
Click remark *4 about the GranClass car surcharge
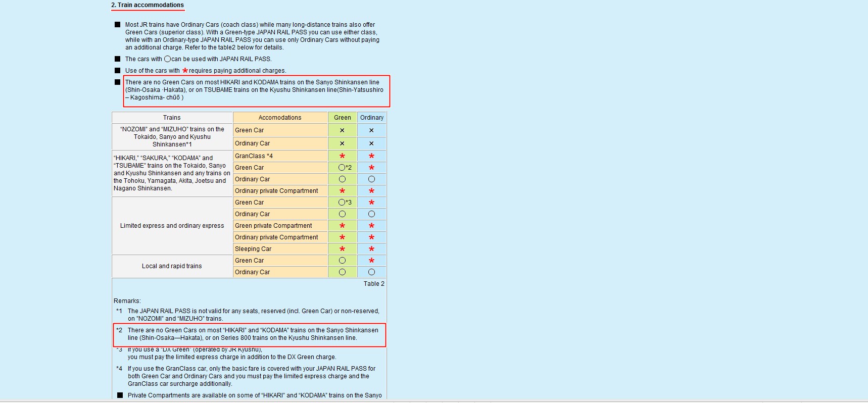252,376
